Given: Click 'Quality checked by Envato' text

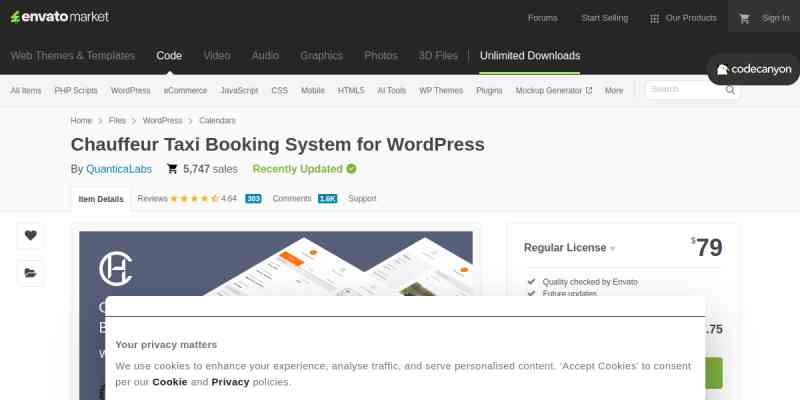Looking at the screenshot, I should point(590,282).
